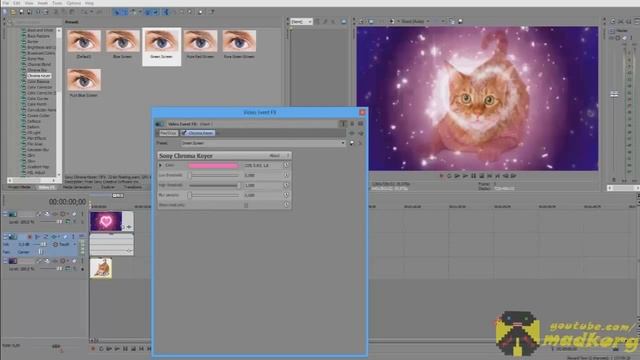Viewport: 640px width, 360px height.
Task: Open the preview quality dropdown above the preview
Action: pos(415,21)
